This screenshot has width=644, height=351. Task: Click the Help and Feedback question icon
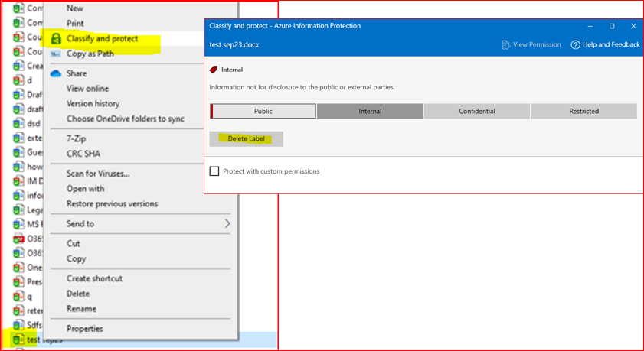pos(575,44)
